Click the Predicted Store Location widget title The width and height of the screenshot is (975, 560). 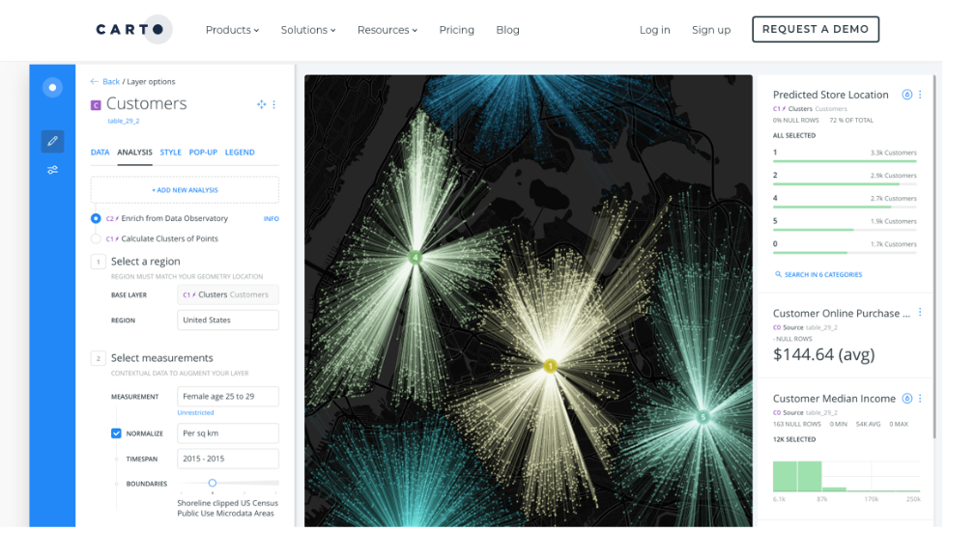pos(830,95)
